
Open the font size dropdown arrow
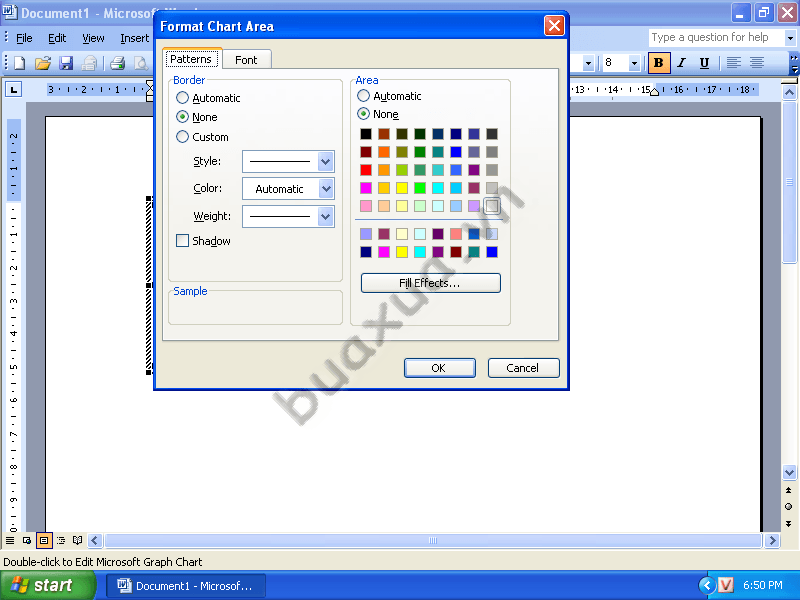pyautogui.click(x=634, y=63)
